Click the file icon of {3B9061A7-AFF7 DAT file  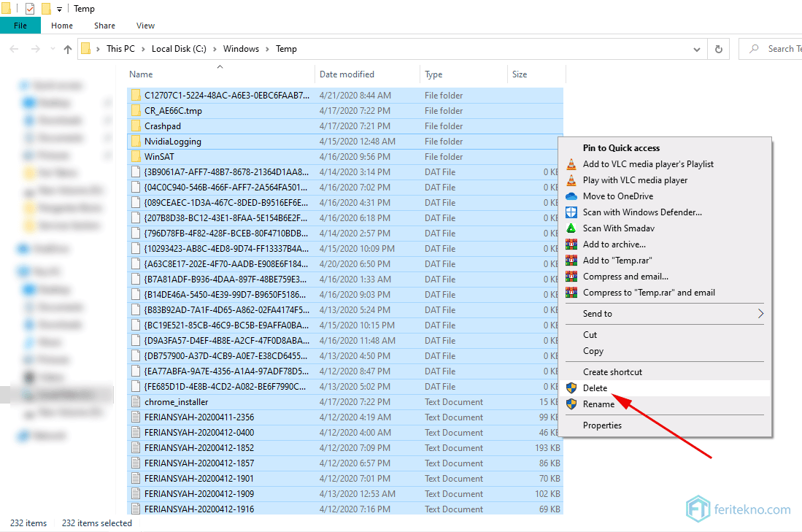click(x=136, y=172)
